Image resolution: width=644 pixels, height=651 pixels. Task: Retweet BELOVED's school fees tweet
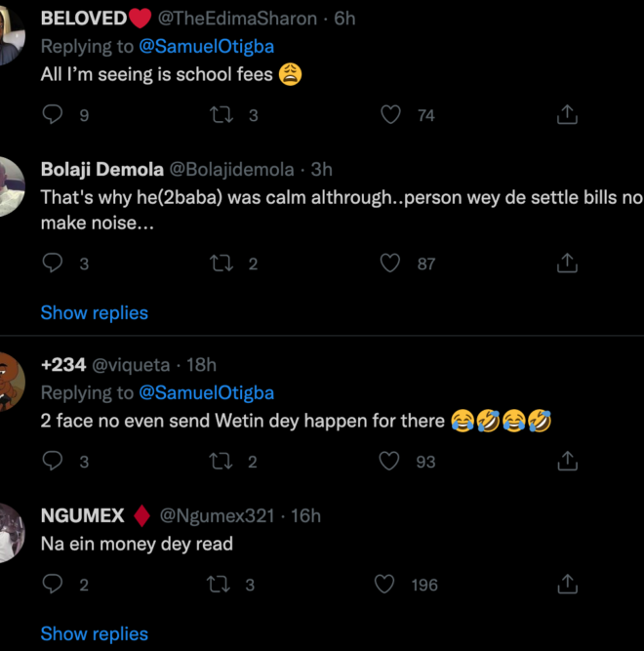coord(222,115)
